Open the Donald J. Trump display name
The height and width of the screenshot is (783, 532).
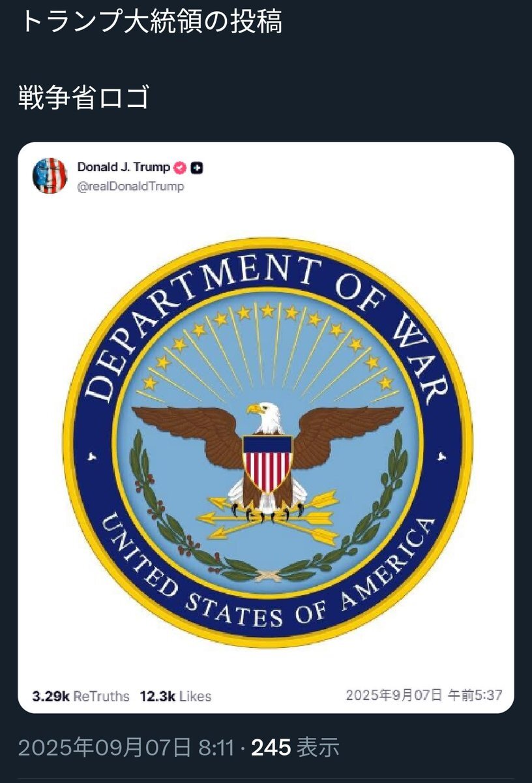(x=124, y=167)
